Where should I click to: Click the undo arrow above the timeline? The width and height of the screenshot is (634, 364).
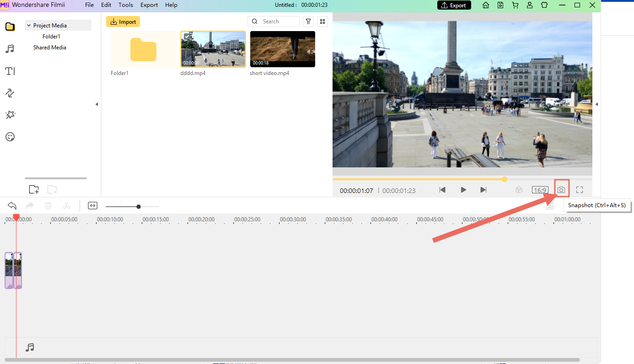(x=12, y=206)
